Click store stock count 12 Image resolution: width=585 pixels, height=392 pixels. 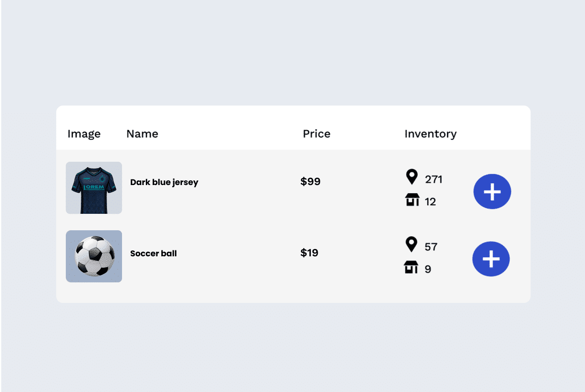coord(431,202)
